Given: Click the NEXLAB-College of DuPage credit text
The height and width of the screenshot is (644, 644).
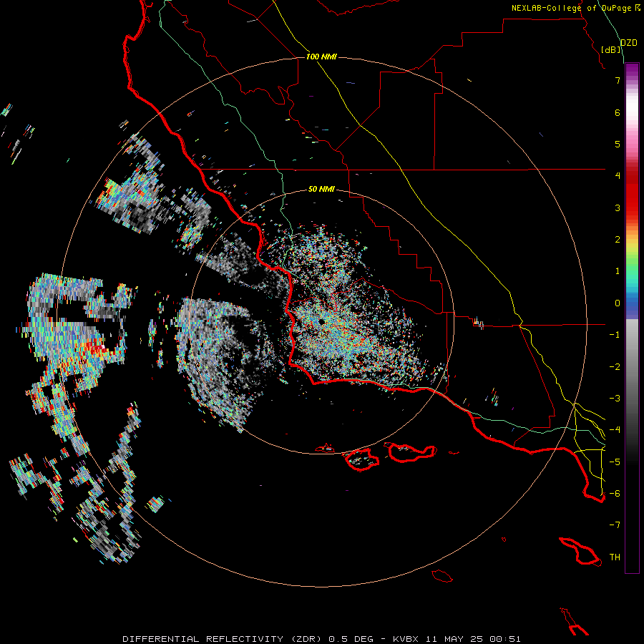Looking at the screenshot, I should [x=572, y=8].
